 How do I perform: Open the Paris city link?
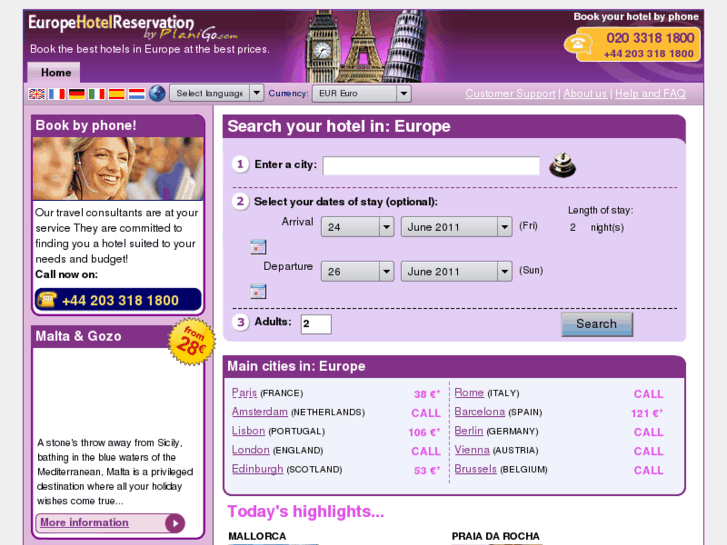[244, 393]
